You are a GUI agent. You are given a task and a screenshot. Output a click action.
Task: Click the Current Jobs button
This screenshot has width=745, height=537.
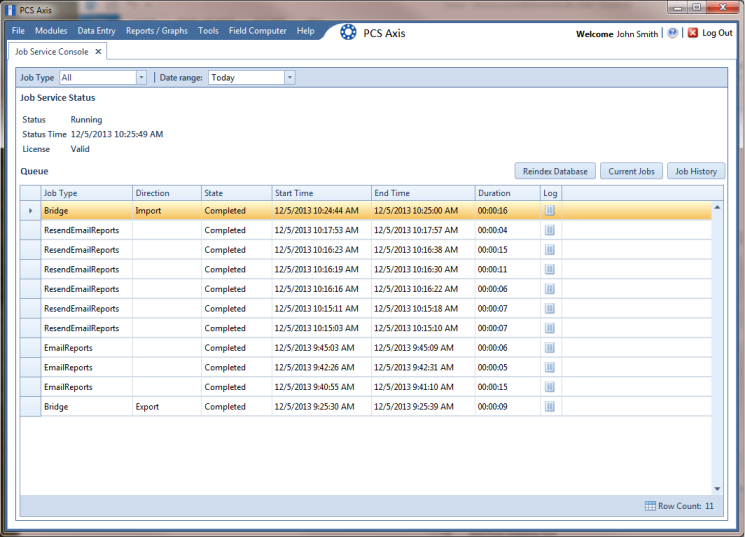[x=631, y=171]
